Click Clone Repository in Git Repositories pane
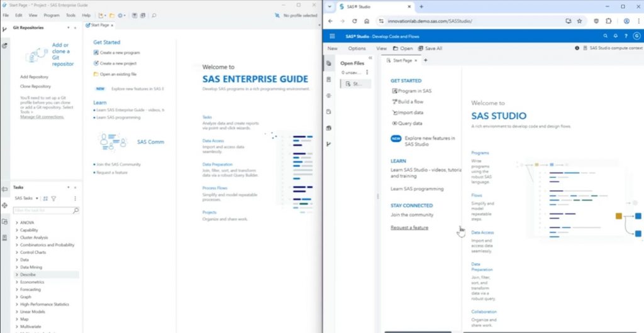Screen dimensions: 644x333 35,87
